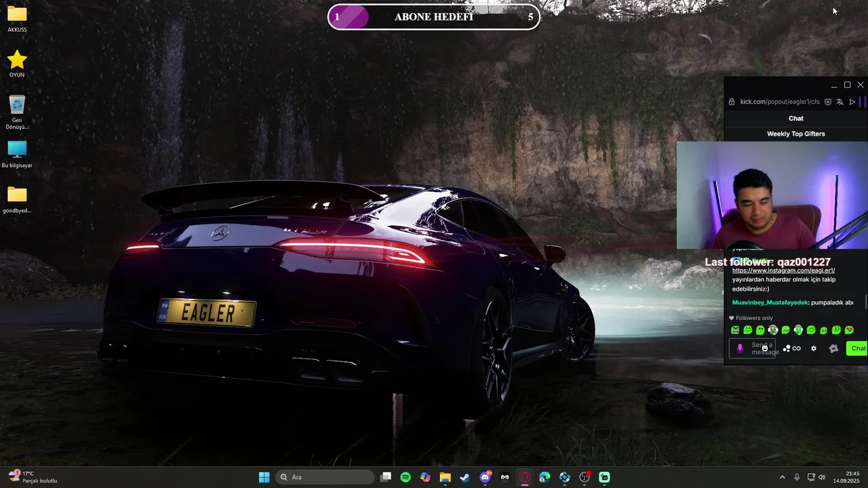This screenshot has height=488, width=868.
Task: Open network settings in the system tray
Action: tap(811, 477)
